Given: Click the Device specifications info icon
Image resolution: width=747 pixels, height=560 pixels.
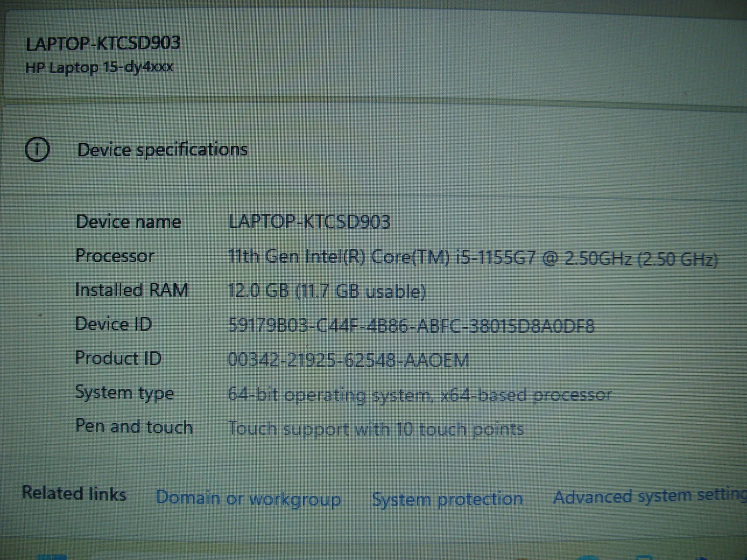Looking at the screenshot, I should point(37,150).
